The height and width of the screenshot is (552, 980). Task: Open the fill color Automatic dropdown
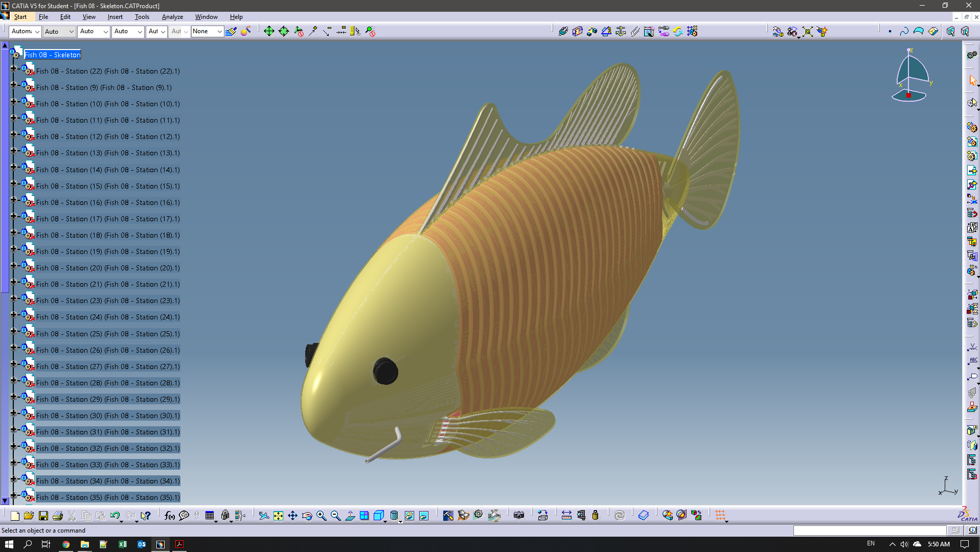(25, 31)
